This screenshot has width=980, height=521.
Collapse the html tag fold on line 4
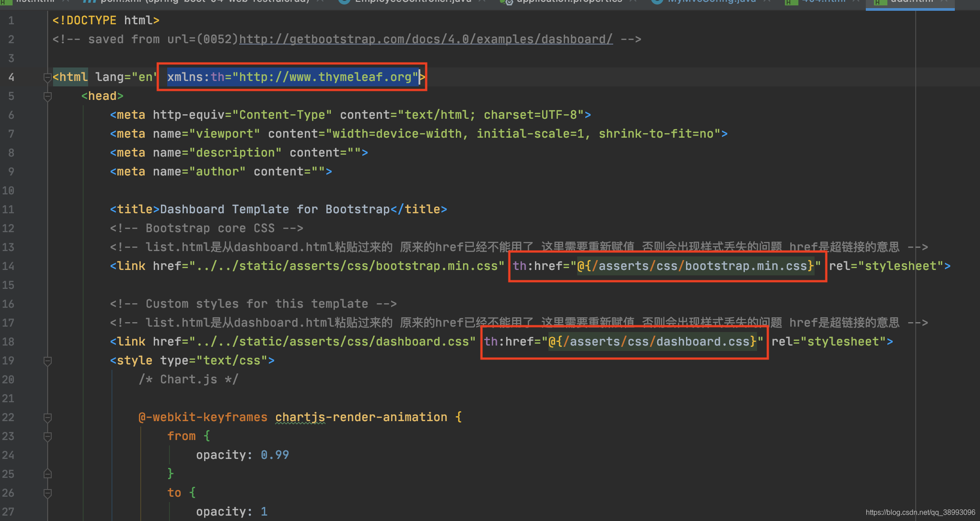[x=47, y=77]
